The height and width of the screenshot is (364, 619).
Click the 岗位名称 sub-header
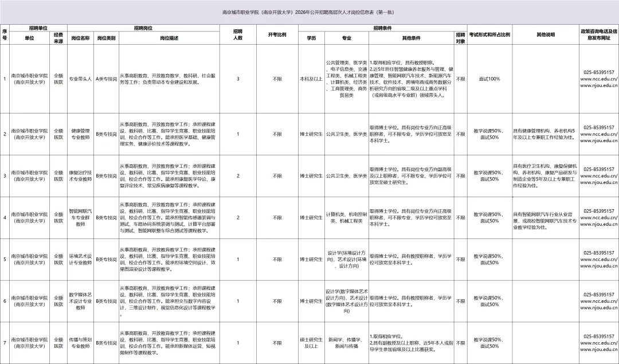coord(81,38)
